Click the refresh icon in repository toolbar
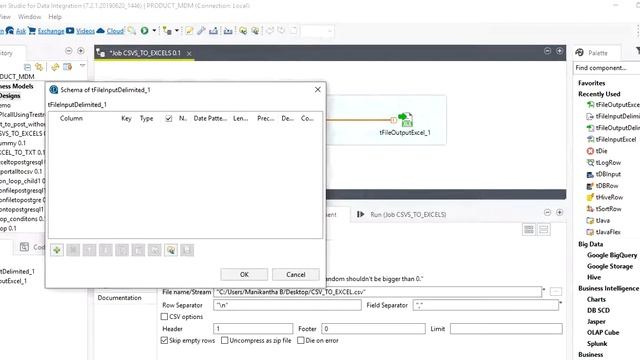Viewport: 640px width, 360px height. 55,67
